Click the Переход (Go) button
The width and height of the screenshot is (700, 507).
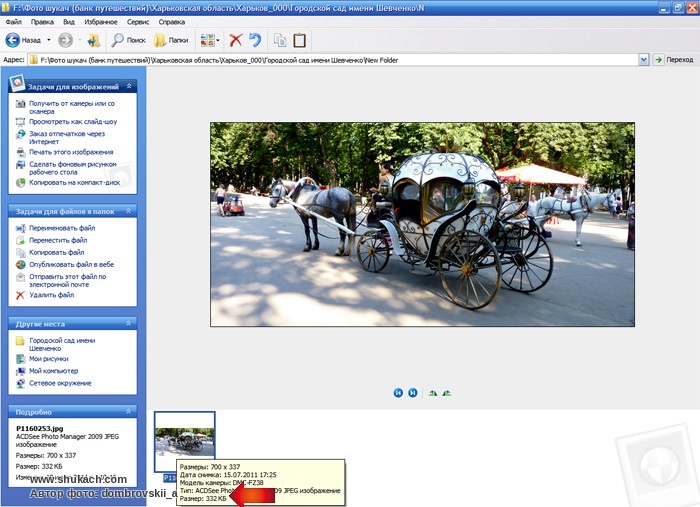[x=674, y=60]
